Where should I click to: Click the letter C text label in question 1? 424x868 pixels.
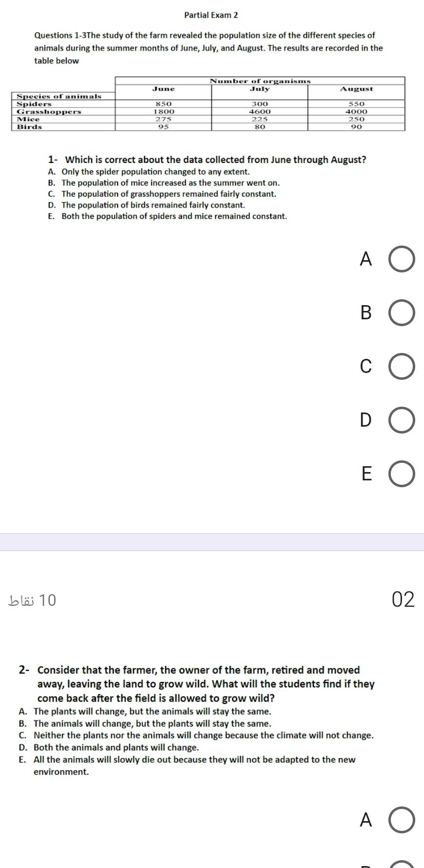click(366, 367)
